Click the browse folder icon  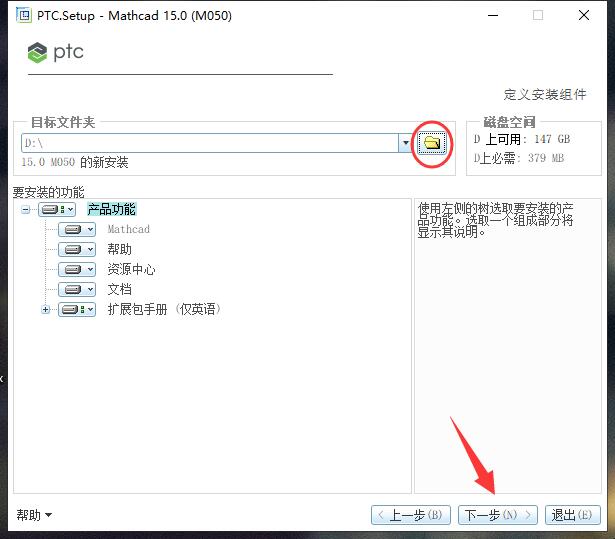pyautogui.click(x=431, y=143)
